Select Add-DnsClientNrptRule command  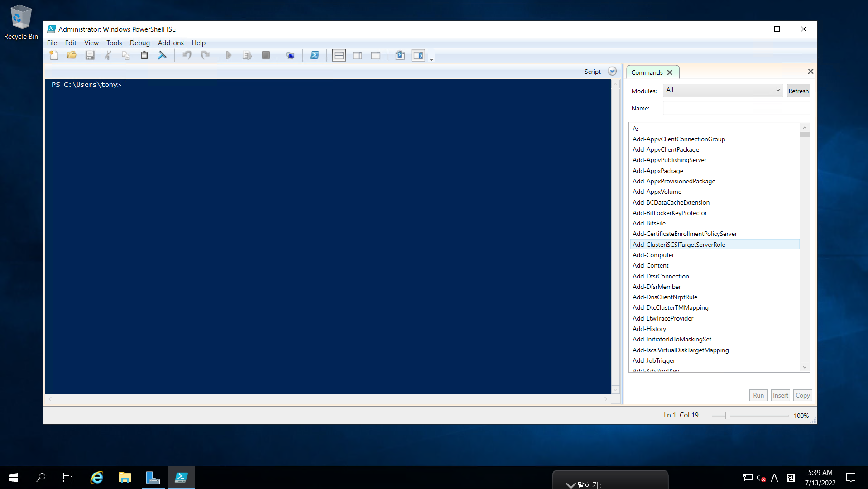(x=715, y=297)
